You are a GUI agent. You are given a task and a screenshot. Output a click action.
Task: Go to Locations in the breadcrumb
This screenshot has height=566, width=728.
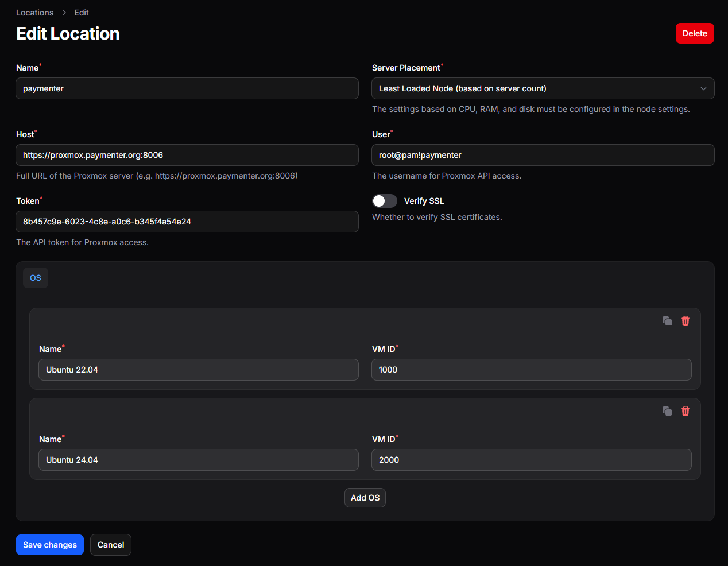pos(34,13)
